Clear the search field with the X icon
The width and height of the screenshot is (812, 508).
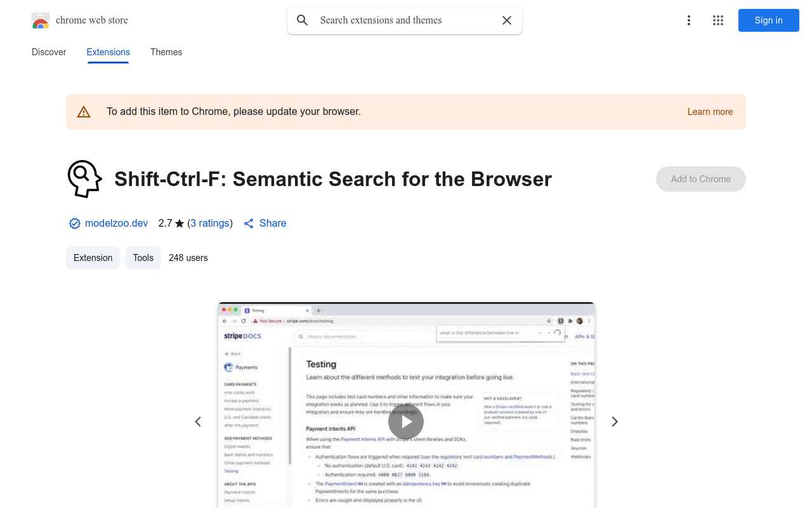(506, 20)
